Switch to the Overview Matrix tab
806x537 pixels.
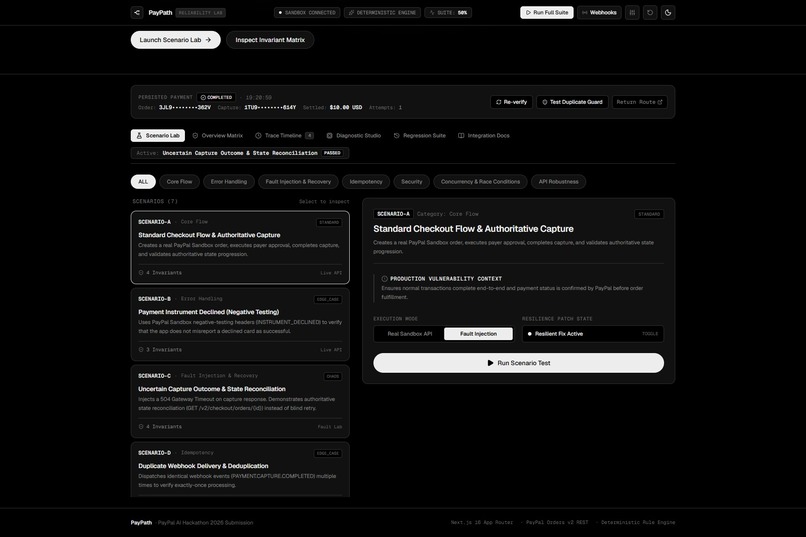click(217, 136)
